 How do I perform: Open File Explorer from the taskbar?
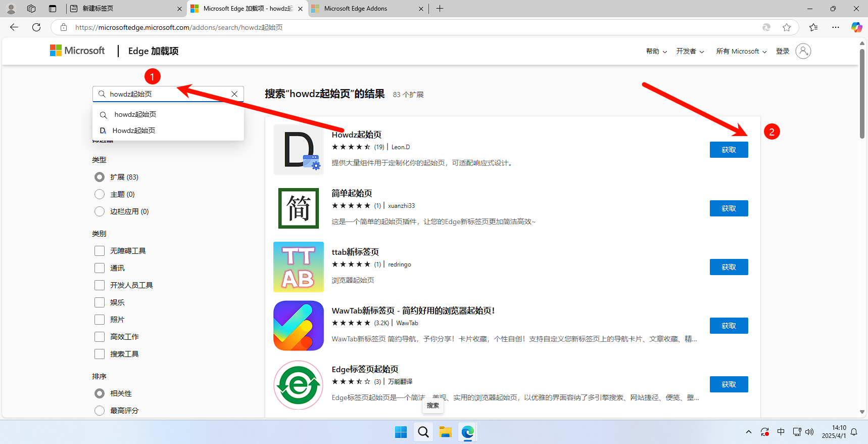point(445,432)
